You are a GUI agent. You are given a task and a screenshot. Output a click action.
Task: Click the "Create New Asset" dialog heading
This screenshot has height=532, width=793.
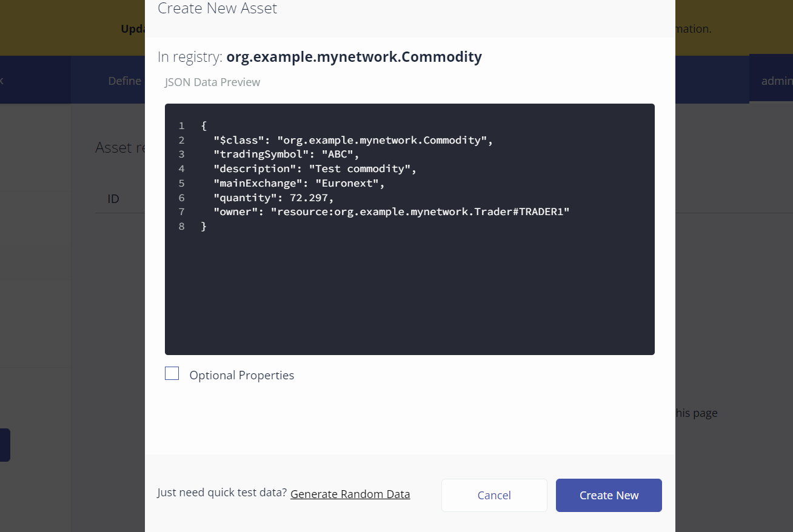[217, 8]
